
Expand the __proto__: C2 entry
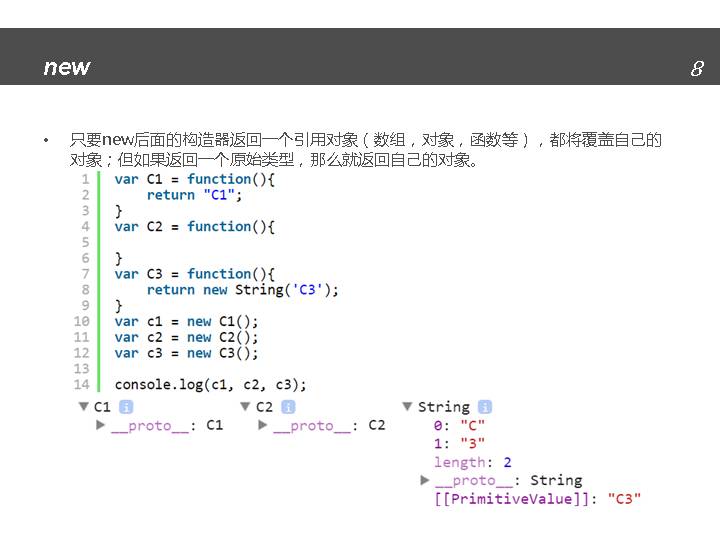pos(262,425)
